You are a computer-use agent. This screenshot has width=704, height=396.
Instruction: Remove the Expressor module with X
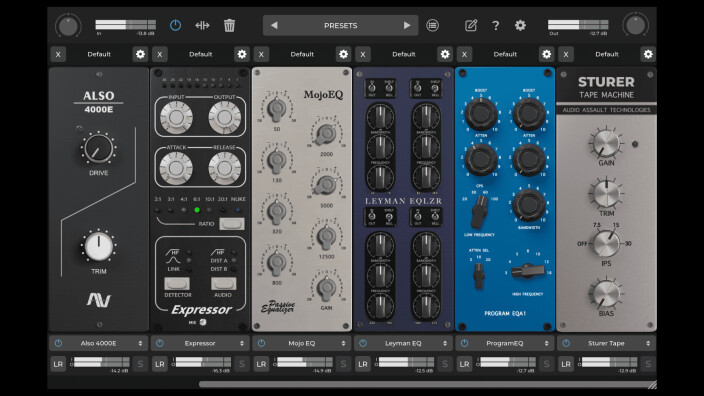pos(160,54)
